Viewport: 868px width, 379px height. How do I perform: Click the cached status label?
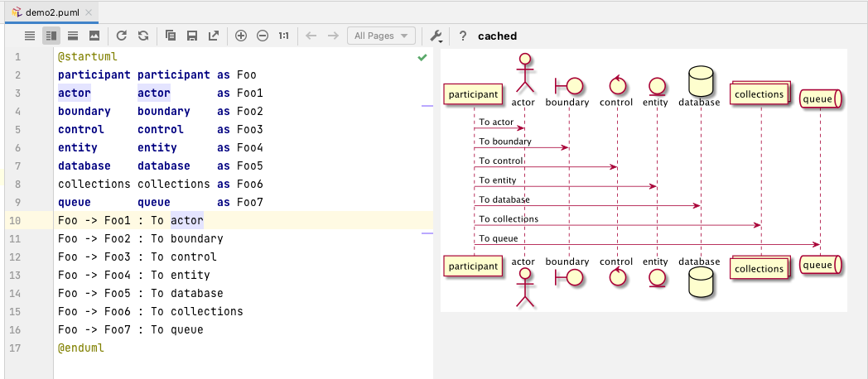click(x=497, y=36)
